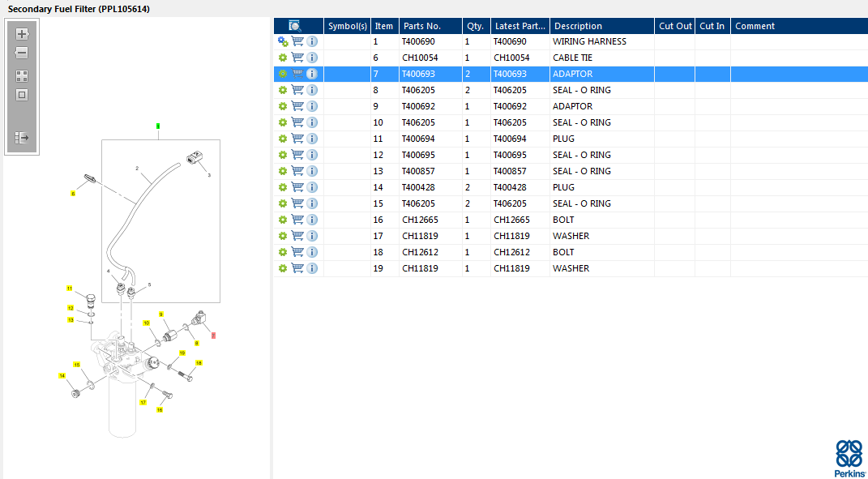Click the four-squares grid view icon

22,76
